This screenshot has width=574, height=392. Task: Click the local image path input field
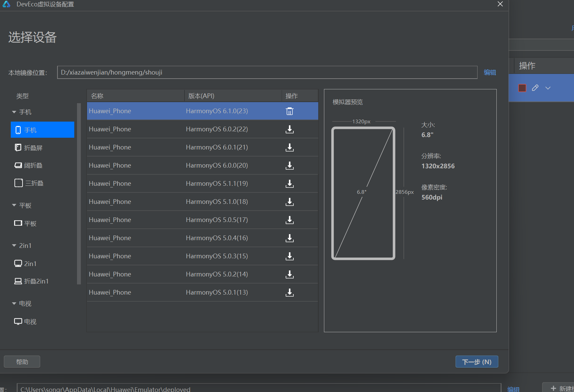coord(267,72)
